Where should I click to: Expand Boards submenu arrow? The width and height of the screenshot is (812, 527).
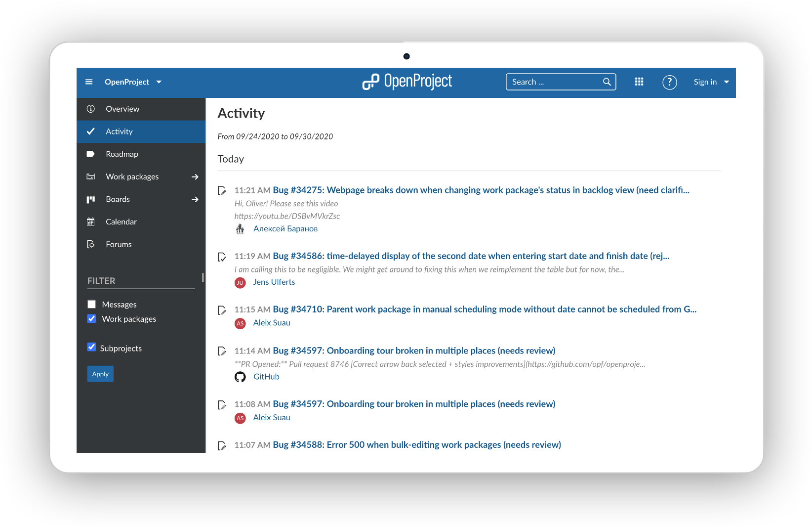[195, 200]
